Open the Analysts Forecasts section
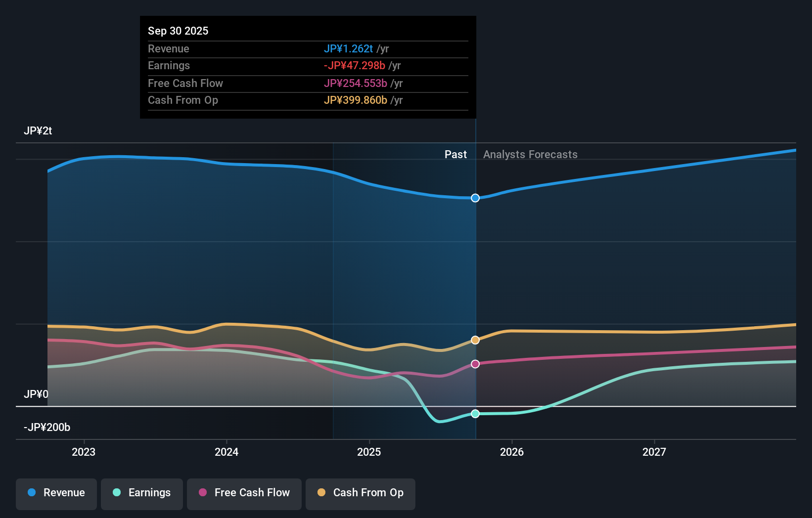This screenshot has height=518, width=812. (530, 154)
